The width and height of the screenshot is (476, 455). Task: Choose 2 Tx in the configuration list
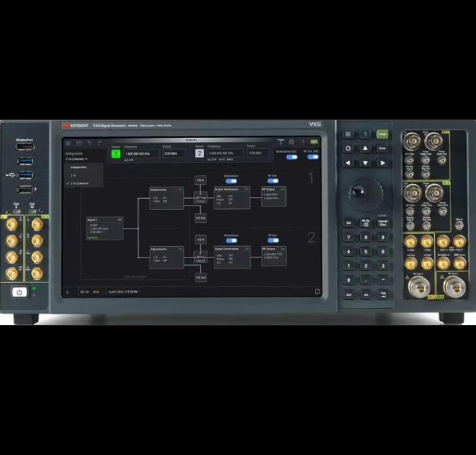[84, 175]
